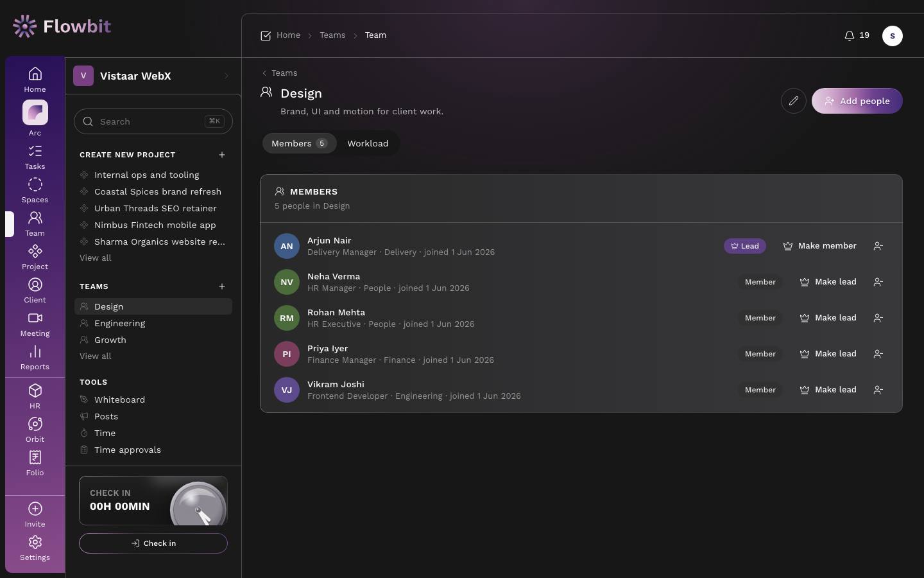This screenshot has height=578, width=924.
Task: Focus the sidebar Search field
Action: click(x=153, y=121)
